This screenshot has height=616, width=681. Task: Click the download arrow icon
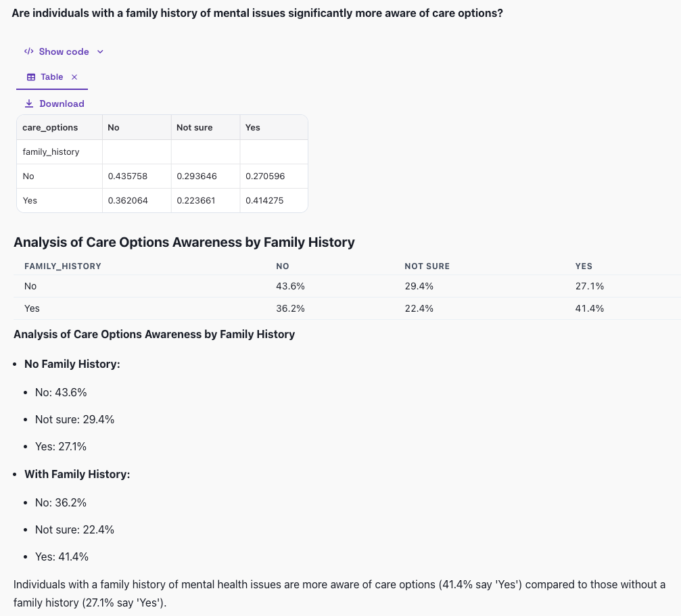pyautogui.click(x=29, y=103)
